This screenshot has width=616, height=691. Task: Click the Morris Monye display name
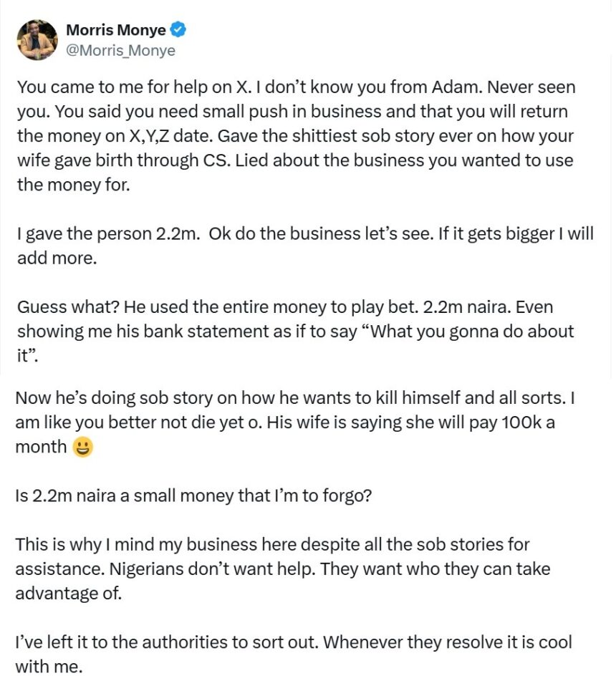click(x=116, y=30)
